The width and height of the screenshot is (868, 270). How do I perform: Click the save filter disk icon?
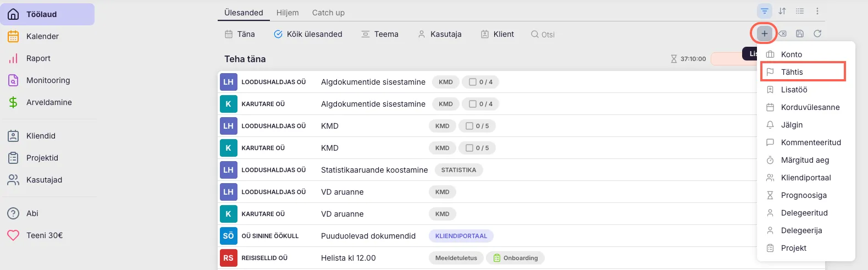tap(800, 34)
